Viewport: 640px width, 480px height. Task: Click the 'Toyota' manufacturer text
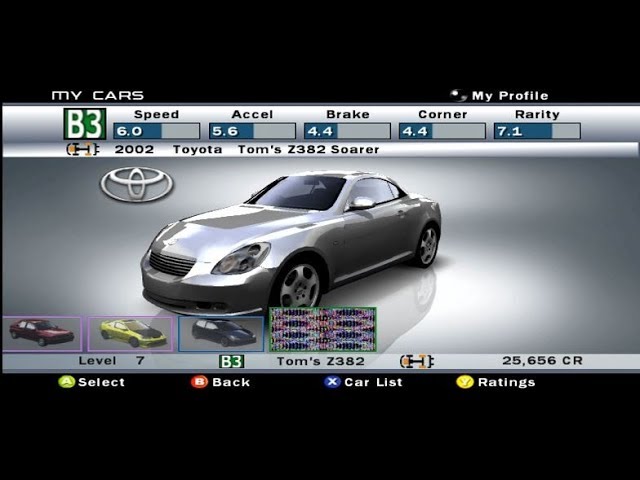tap(198, 150)
